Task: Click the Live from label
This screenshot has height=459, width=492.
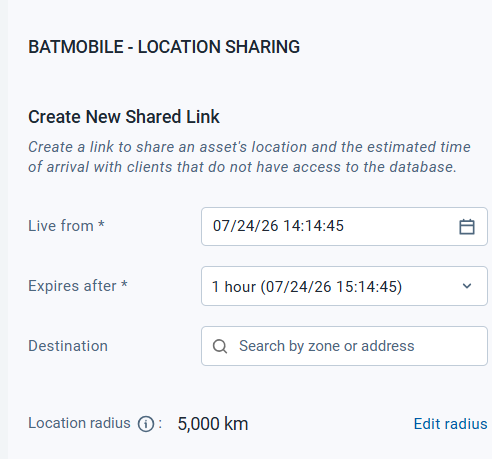Action: pyautogui.click(x=61, y=226)
